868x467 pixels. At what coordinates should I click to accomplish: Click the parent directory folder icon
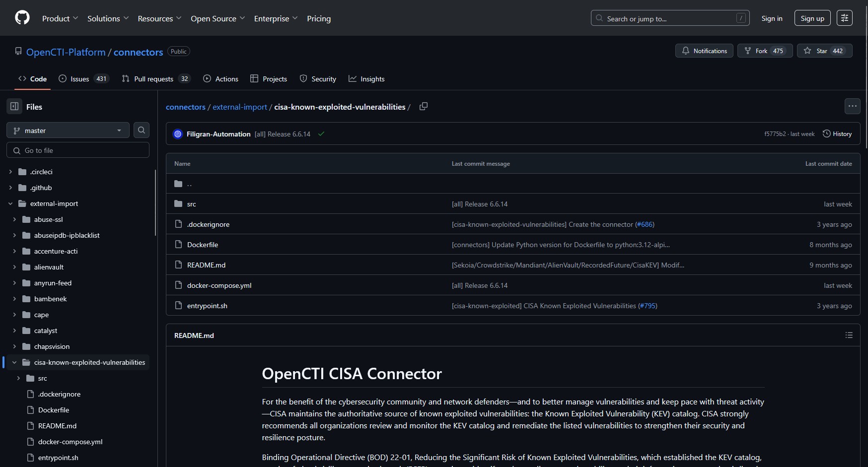point(178,184)
